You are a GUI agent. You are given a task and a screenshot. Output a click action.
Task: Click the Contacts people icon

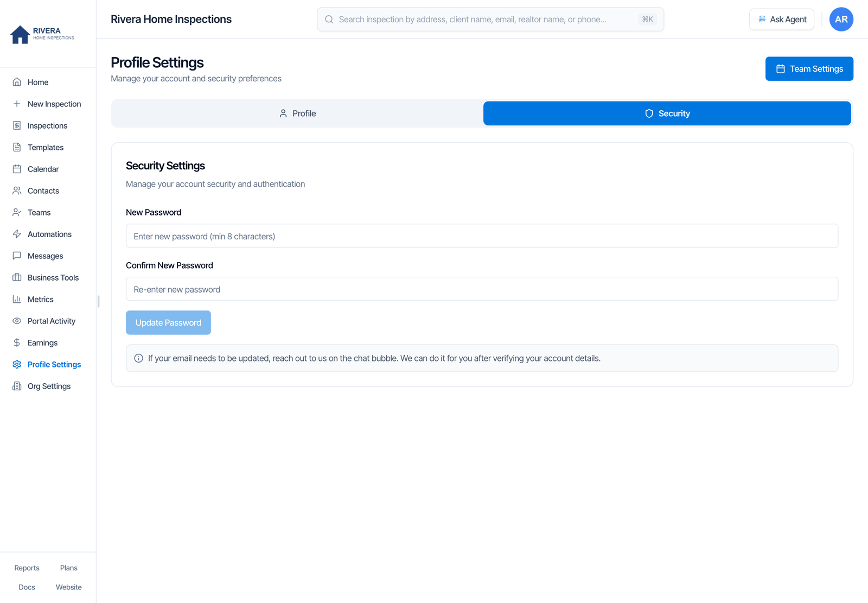tap(17, 191)
